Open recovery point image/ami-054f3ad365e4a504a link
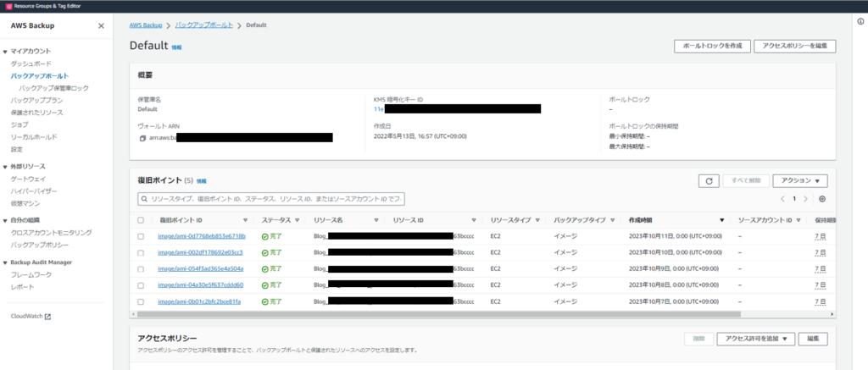 coord(200,268)
